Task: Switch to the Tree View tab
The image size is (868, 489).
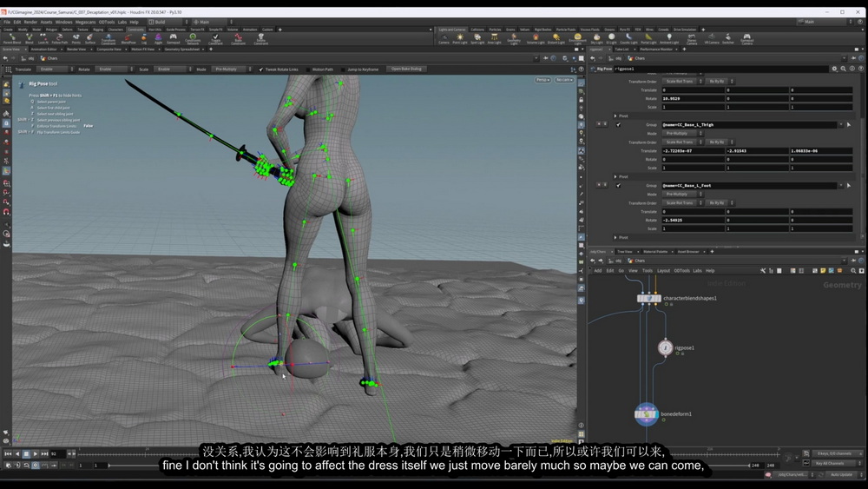Action: click(x=624, y=251)
